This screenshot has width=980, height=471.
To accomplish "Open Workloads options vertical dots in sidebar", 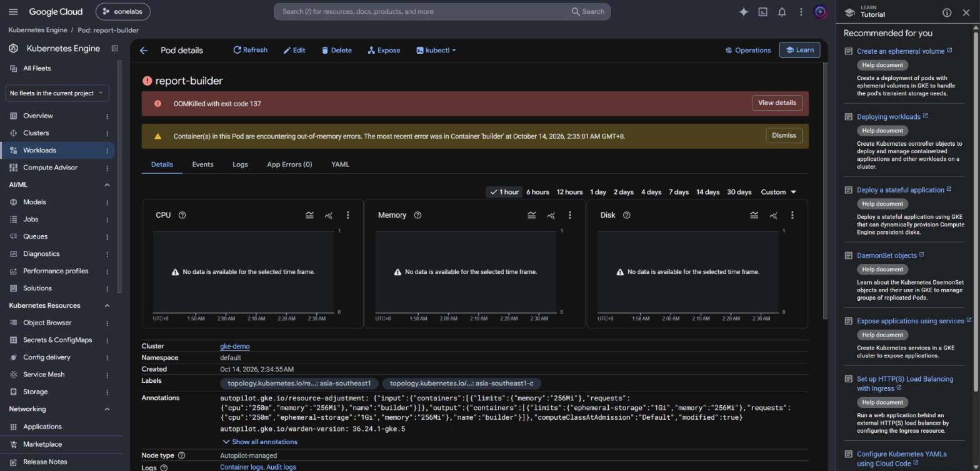I will tap(107, 151).
